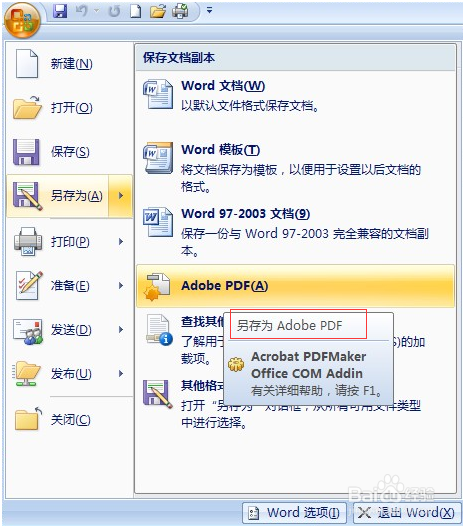Image resolution: width=465 pixels, height=528 pixels.
Task: Expand the 另存为(A) submenu arrow
Action: coord(121,196)
